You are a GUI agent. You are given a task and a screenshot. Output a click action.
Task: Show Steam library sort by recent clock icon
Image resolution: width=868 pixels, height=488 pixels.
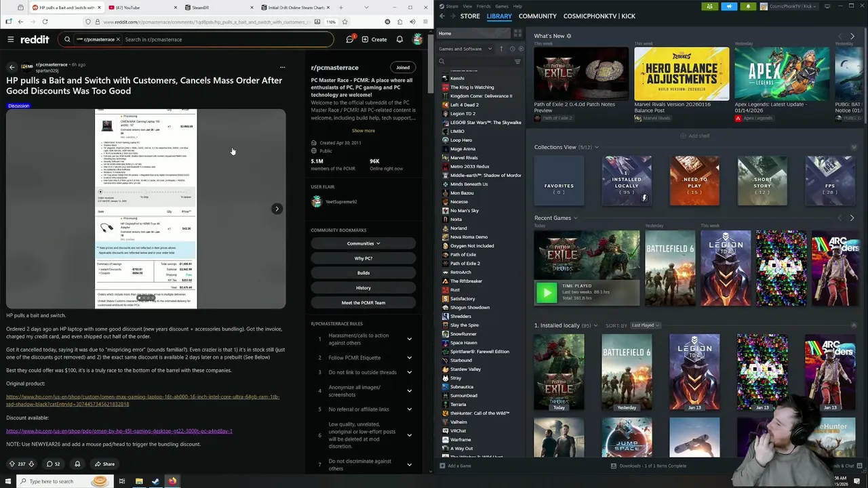pyautogui.click(x=512, y=49)
